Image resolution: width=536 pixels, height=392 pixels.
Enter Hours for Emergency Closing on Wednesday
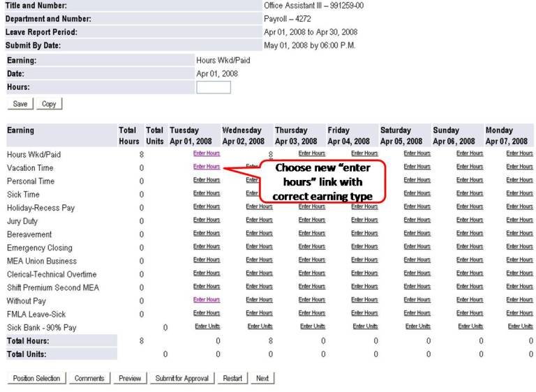click(x=259, y=247)
